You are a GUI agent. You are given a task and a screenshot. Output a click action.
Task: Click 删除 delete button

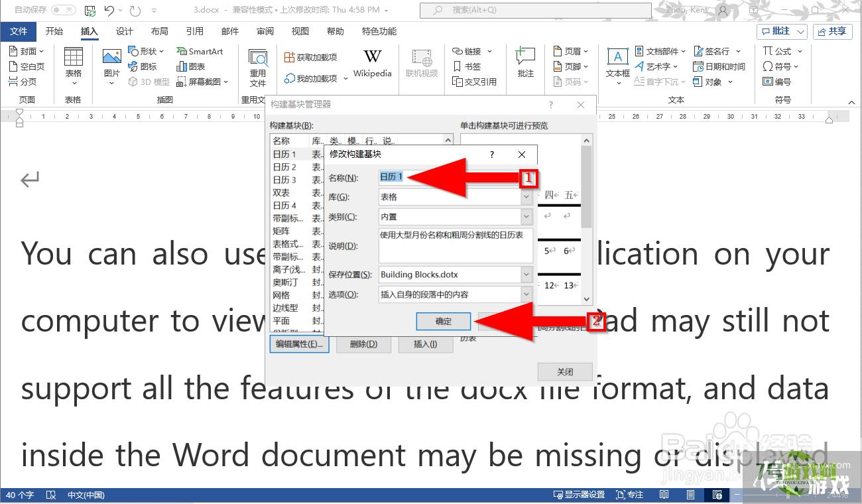(x=363, y=344)
